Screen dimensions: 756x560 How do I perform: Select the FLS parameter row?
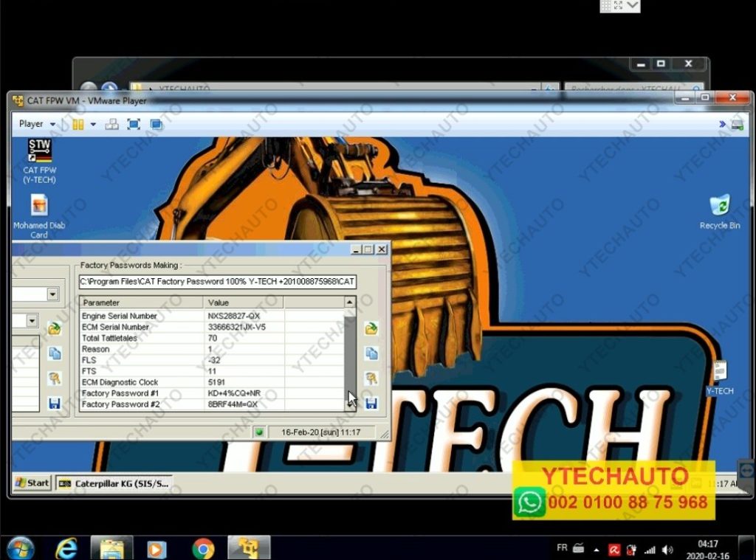(x=212, y=361)
